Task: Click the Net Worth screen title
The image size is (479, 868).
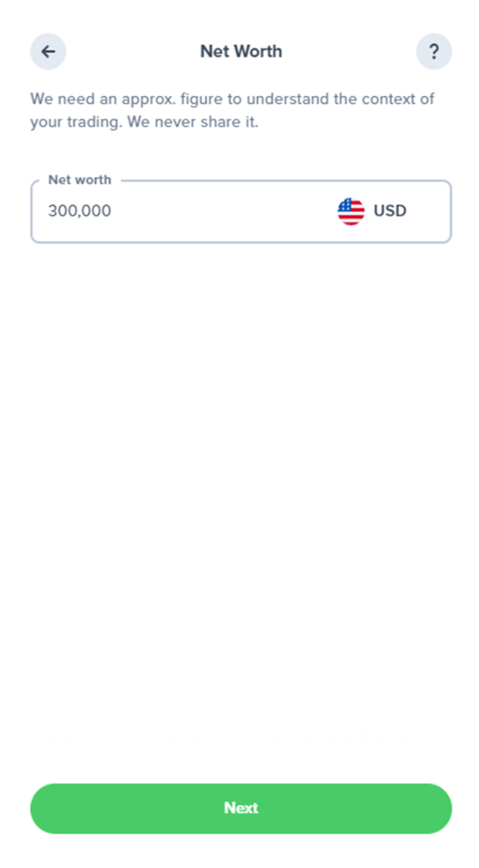Action: tap(240, 51)
